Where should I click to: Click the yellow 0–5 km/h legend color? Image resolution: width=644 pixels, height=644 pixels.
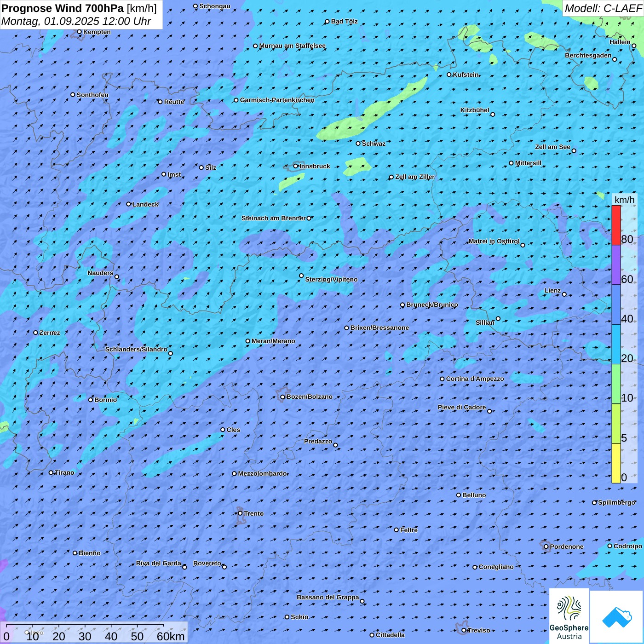click(x=616, y=463)
